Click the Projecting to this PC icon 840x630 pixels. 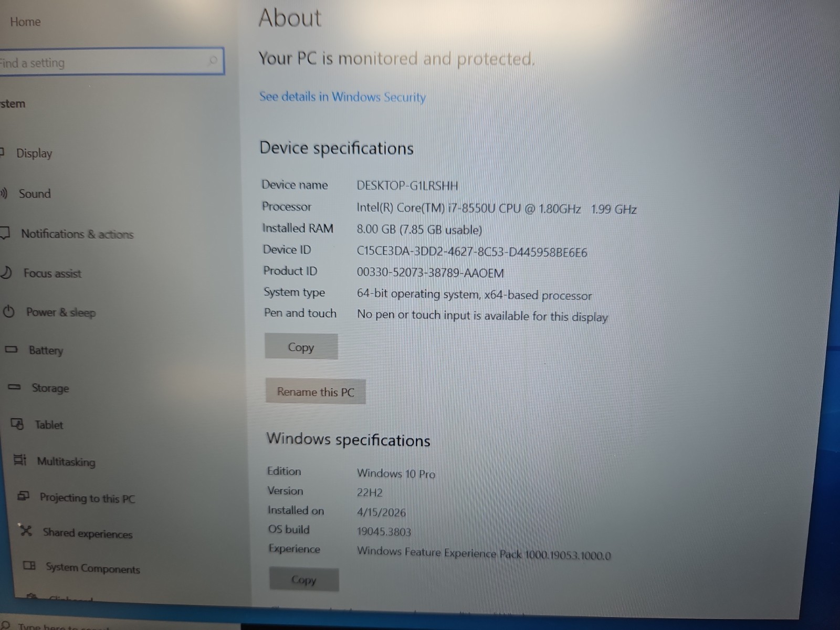[23, 496]
